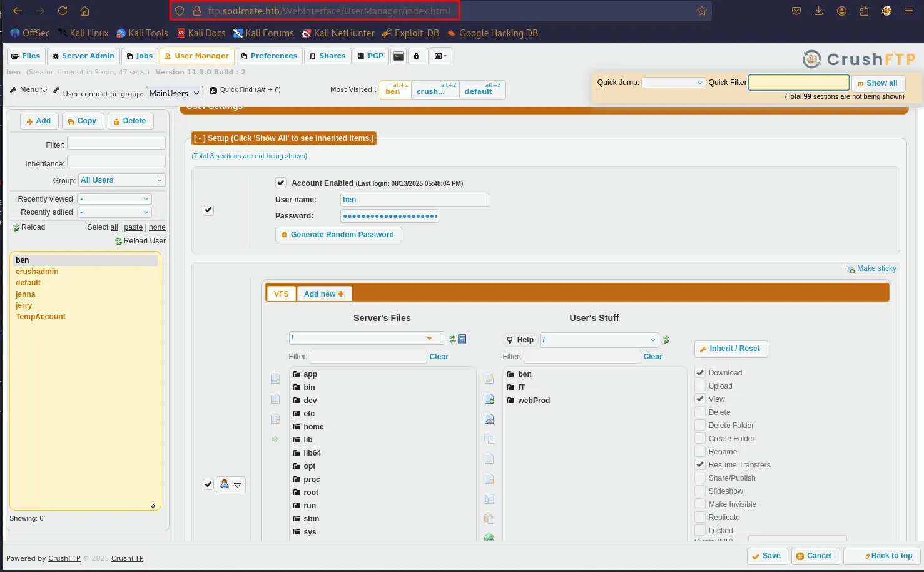
Task: Click the Delete user button
Action: [130, 121]
